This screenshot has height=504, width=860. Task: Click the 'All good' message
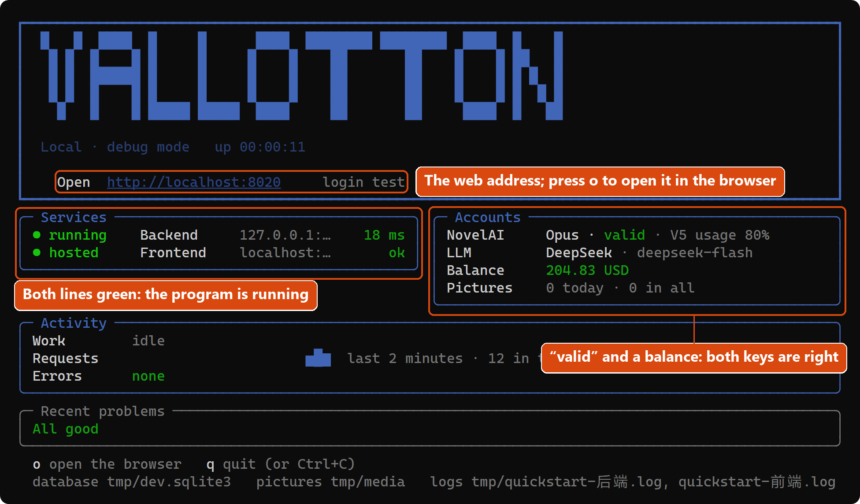tap(65, 429)
